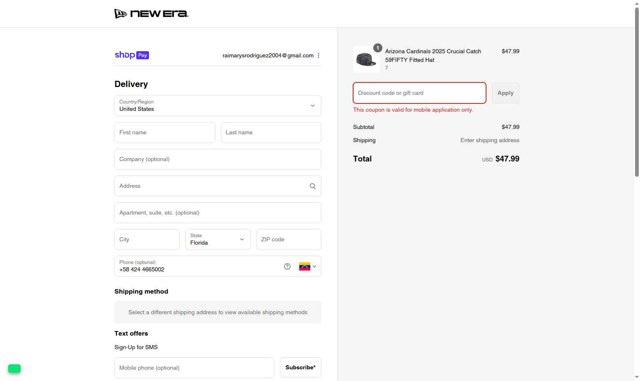
Task: Click the City field
Action: pyautogui.click(x=147, y=239)
